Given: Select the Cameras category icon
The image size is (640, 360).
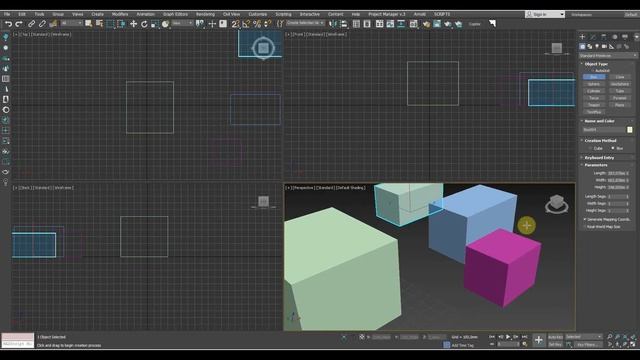Looking at the screenshot, I should tap(604, 47).
